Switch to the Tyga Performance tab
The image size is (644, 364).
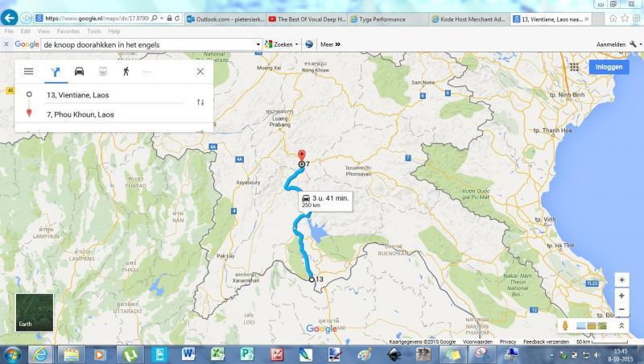(x=389, y=19)
